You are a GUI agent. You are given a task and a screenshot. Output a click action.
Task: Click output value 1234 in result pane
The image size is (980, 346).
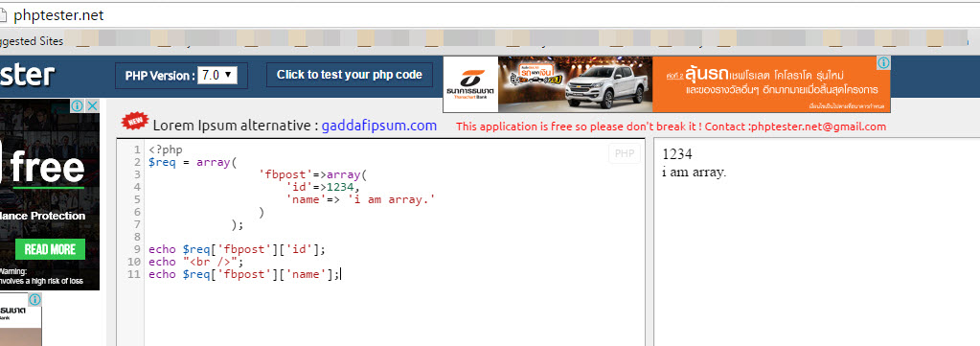(x=677, y=154)
